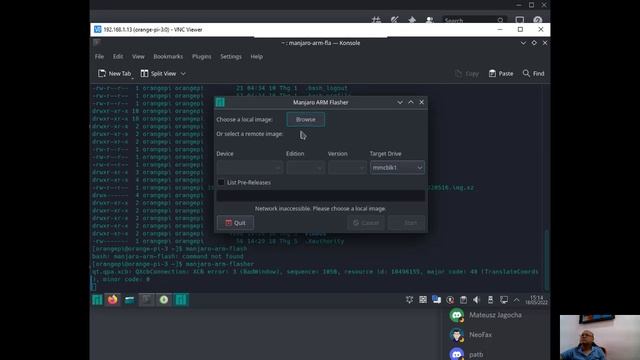The height and width of the screenshot is (360, 640).
Task: Click the green circle taskbar icon
Action: point(164,300)
